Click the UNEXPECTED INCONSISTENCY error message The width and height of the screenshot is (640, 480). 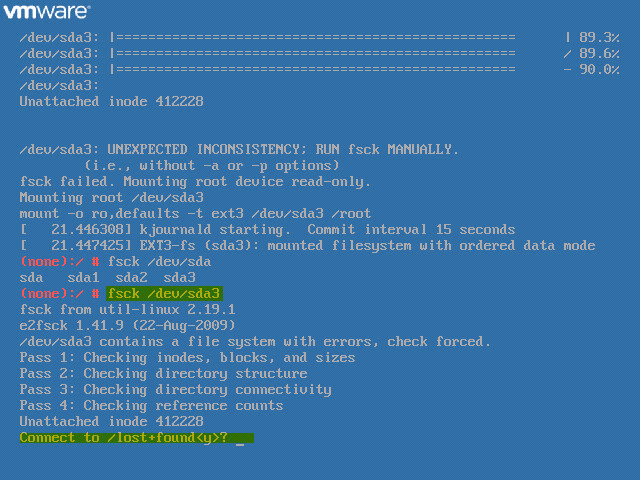(x=239, y=150)
